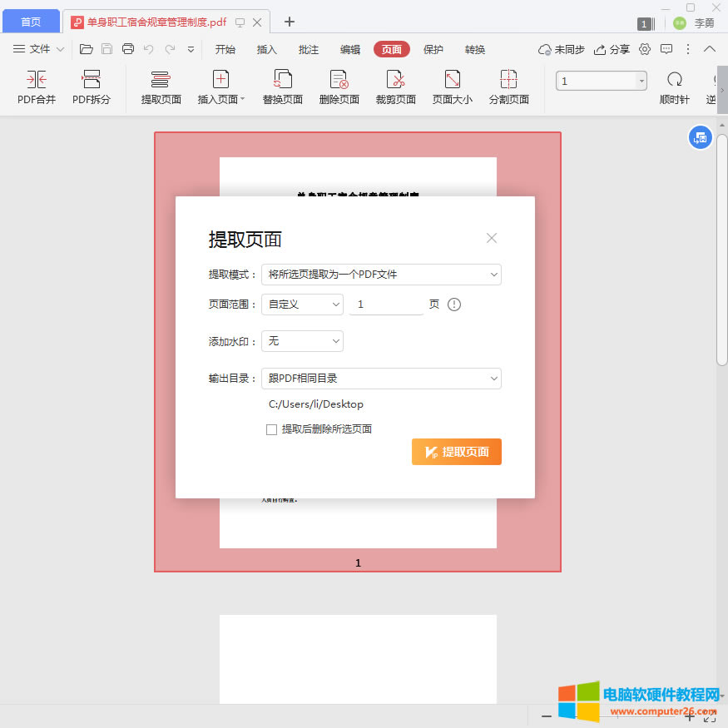The height and width of the screenshot is (728, 728).
Task: Enable 提取后删除所选页面 option
Action: [271, 428]
